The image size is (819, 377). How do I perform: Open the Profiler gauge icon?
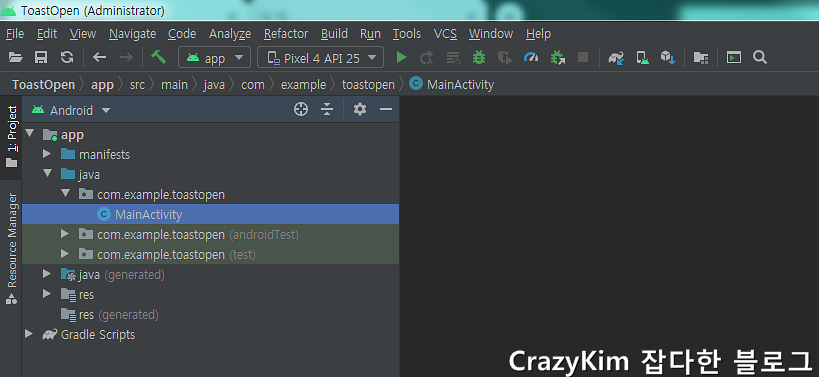pos(531,57)
